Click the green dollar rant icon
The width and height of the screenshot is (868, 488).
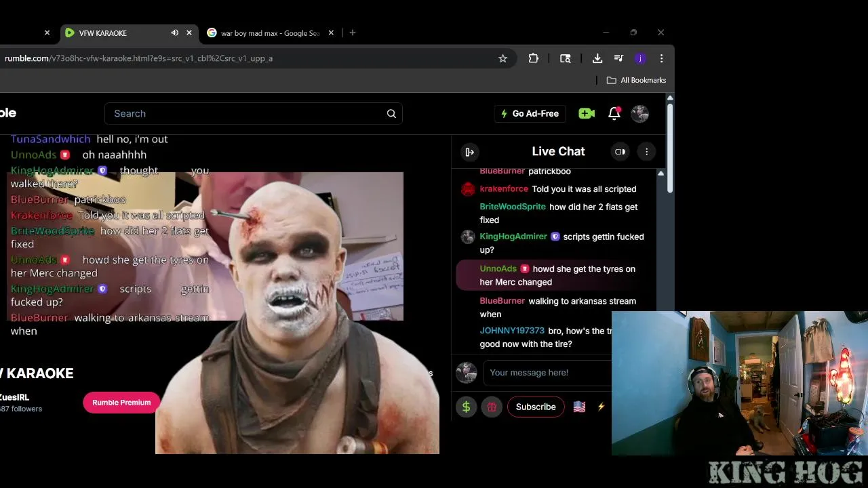click(x=466, y=407)
